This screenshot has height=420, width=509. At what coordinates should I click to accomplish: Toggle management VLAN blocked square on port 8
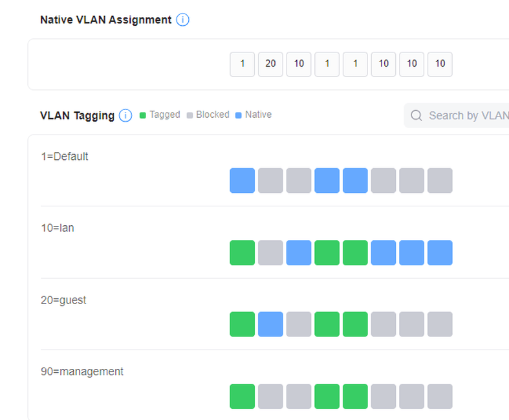point(440,396)
